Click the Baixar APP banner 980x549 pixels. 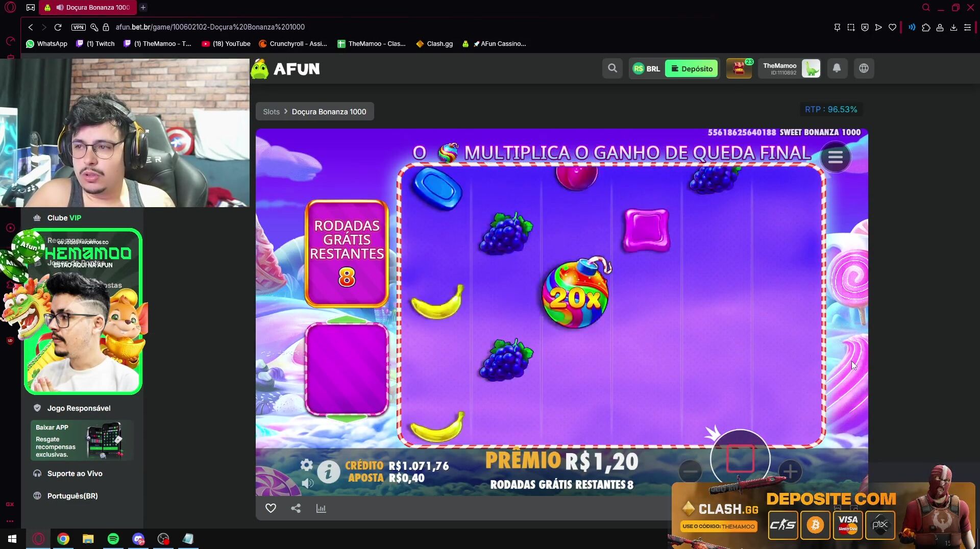coord(82,440)
